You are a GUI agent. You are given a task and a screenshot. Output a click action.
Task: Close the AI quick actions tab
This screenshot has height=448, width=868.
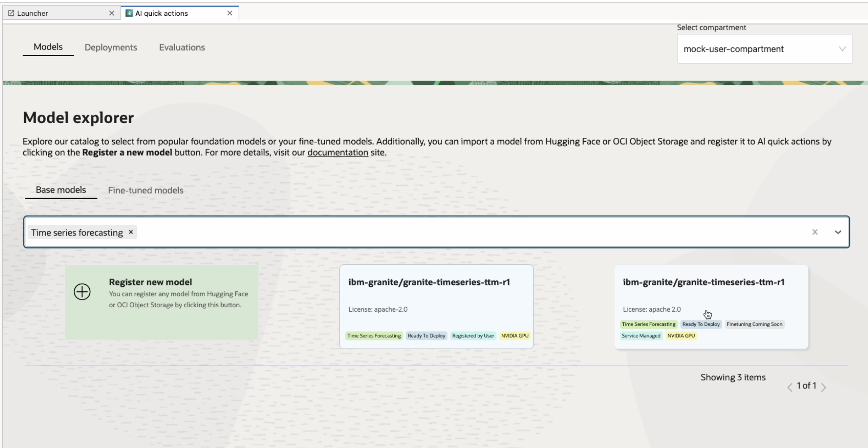230,13
